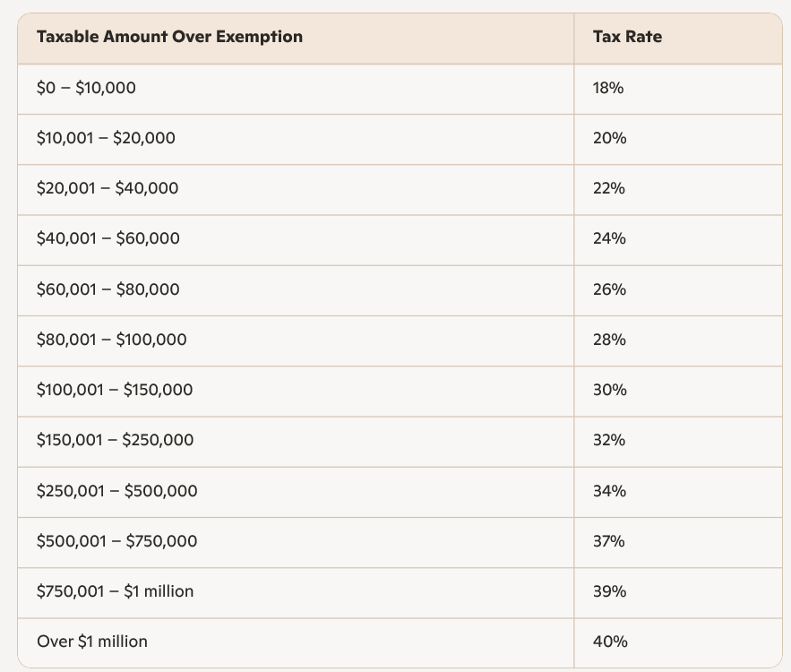This screenshot has width=791, height=672.
Task: Select the $60,001 – $80,000 bracket cell
Action: click(107, 289)
